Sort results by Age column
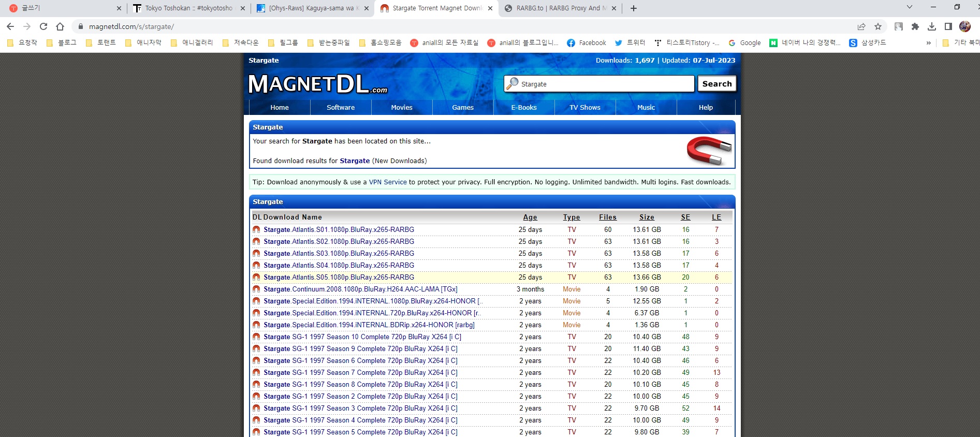Image resolution: width=980 pixels, height=437 pixels. coord(530,217)
